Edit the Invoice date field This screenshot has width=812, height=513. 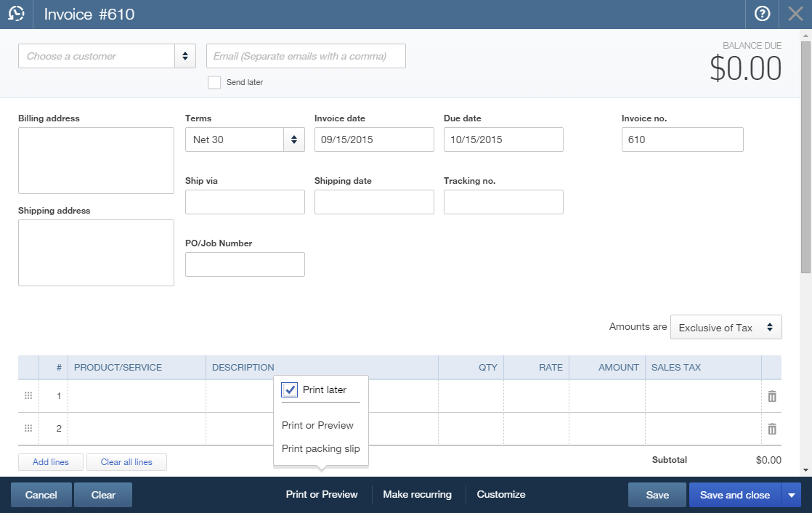[x=374, y=140]
